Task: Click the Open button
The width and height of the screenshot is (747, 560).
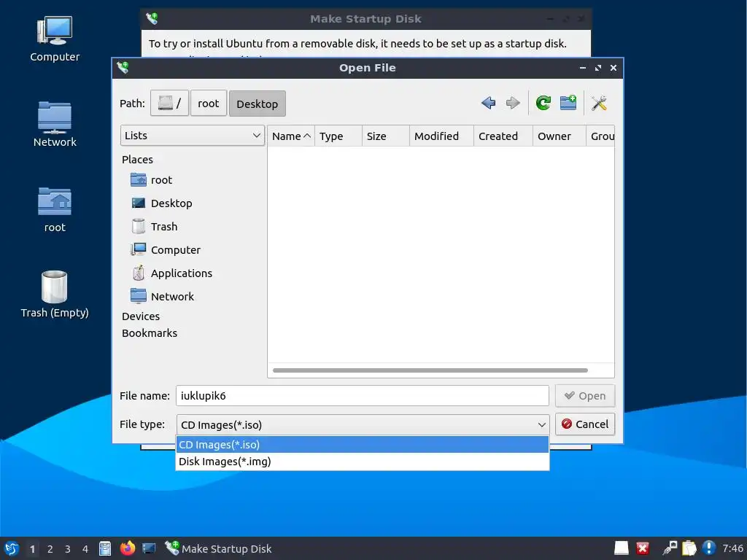Action: [585, 396]
